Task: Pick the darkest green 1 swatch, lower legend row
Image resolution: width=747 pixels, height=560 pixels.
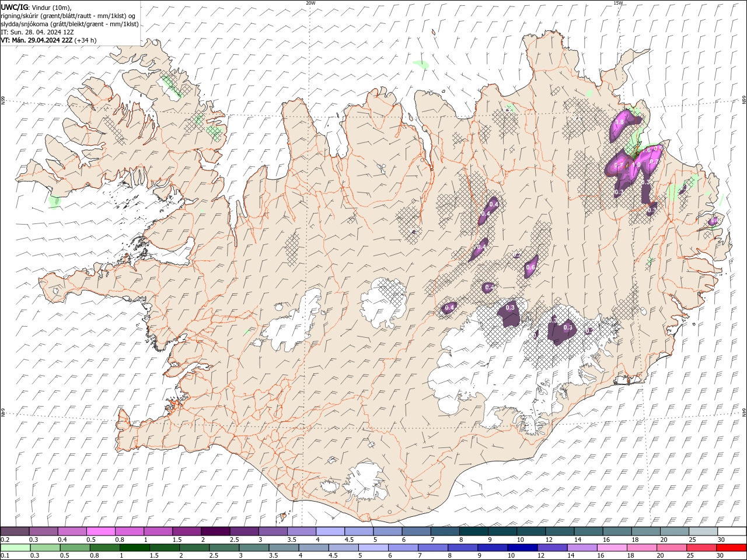Action: click(x=134, y=548)
